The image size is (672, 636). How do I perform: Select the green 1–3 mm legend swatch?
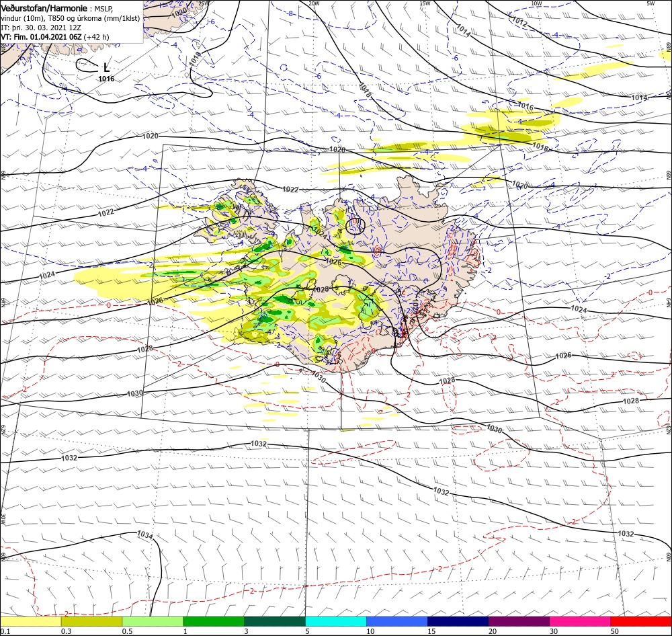(x=214, y=622)
